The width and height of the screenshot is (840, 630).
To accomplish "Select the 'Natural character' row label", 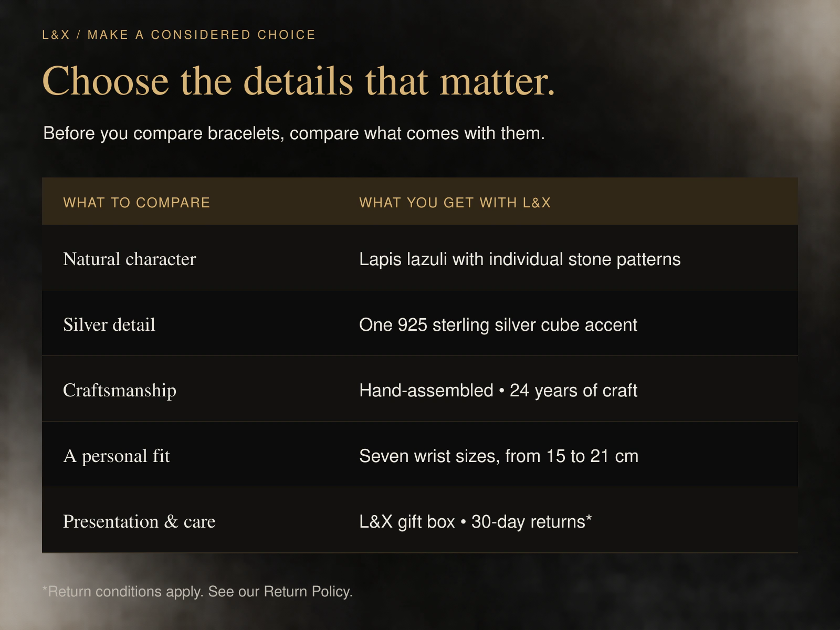I will tap(130, 259).
